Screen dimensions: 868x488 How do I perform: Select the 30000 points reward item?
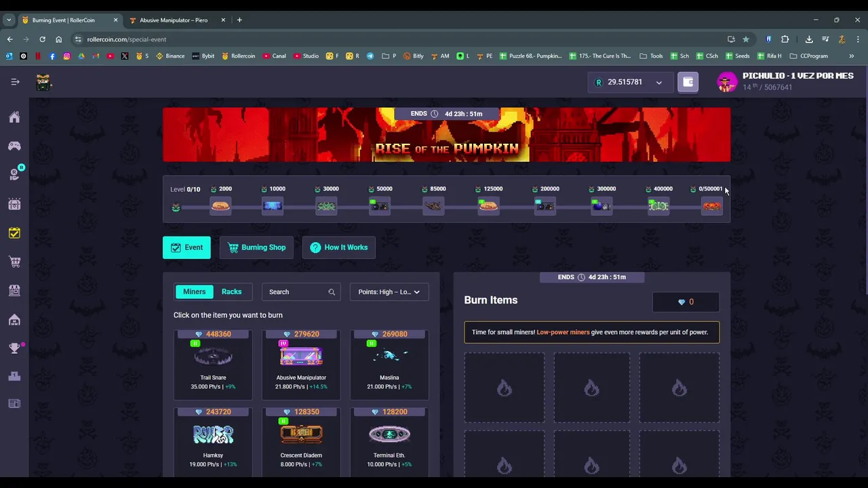pos(326,206)
